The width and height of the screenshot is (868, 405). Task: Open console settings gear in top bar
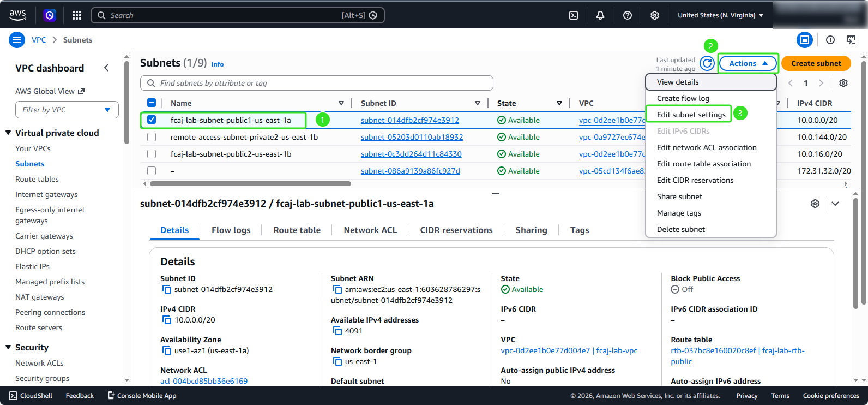coord(655,15)
